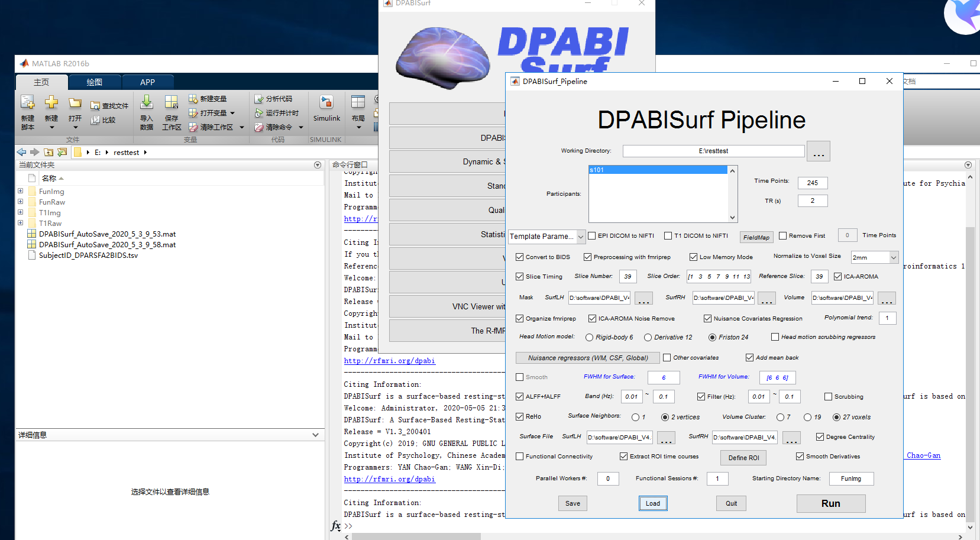
Task: Select the Rigid-body 6 radio button
Action: 589,337
